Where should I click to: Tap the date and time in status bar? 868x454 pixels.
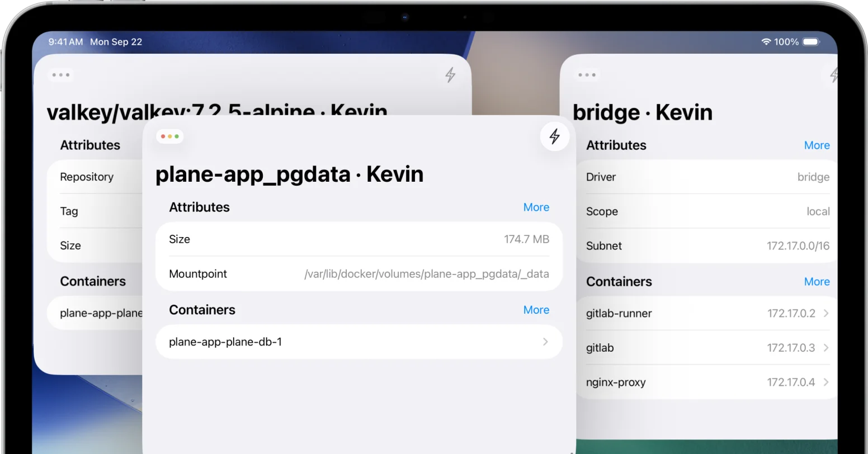(95, 42)
